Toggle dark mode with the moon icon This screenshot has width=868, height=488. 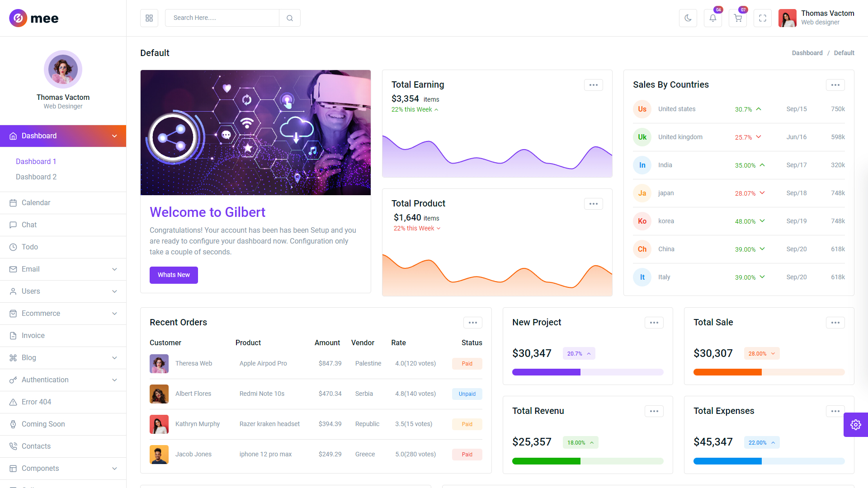(688, 18)
